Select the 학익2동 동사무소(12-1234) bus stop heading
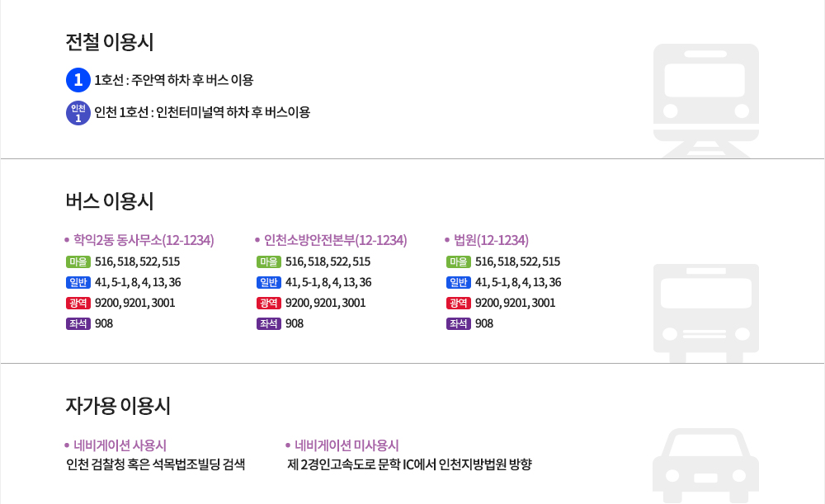The image size is (825, 504). coord(144,240)
